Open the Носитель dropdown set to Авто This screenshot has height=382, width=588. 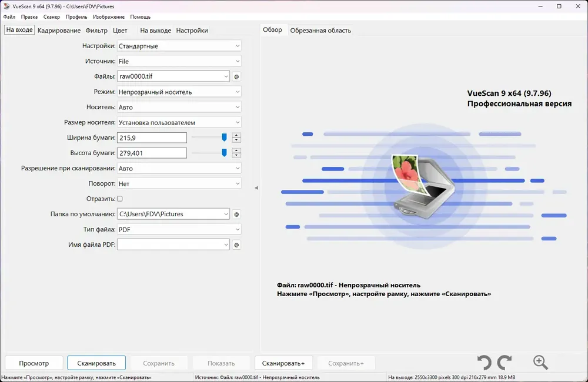pyautogui.click(x=179, y=107)
